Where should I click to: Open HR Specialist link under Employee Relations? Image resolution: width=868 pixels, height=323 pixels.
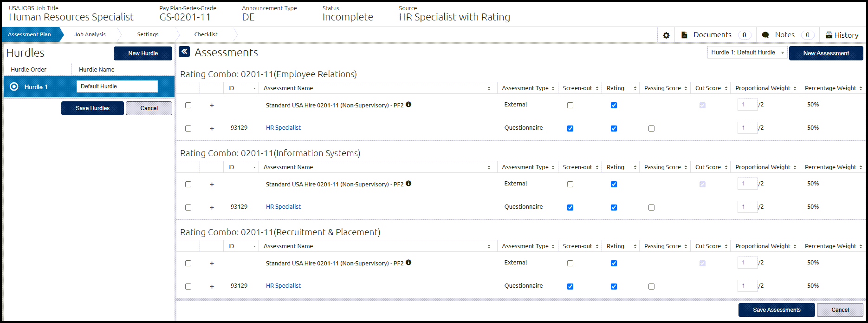(283, 128)
